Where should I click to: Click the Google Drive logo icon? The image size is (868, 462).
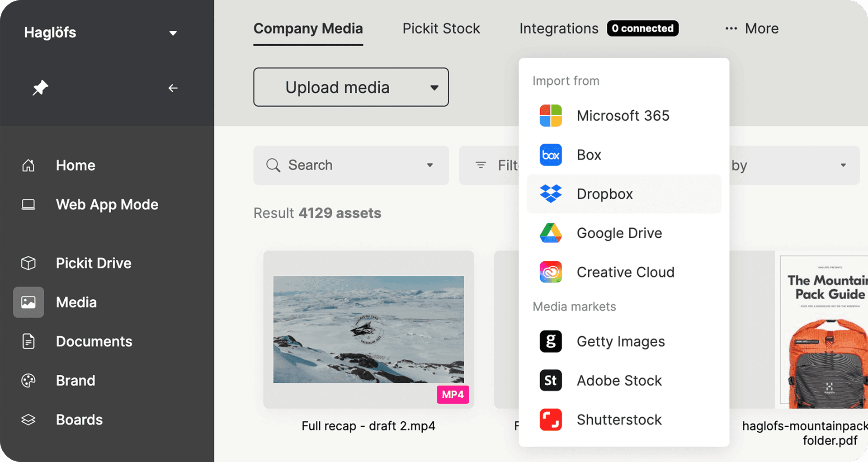pos(551,233)
